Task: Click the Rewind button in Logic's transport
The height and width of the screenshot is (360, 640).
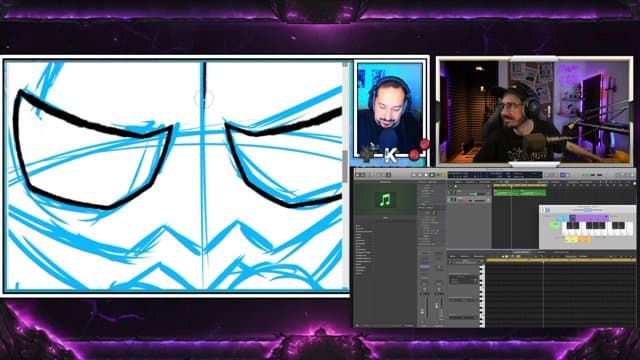Action: pyautogui.click(x=413, y=175)
